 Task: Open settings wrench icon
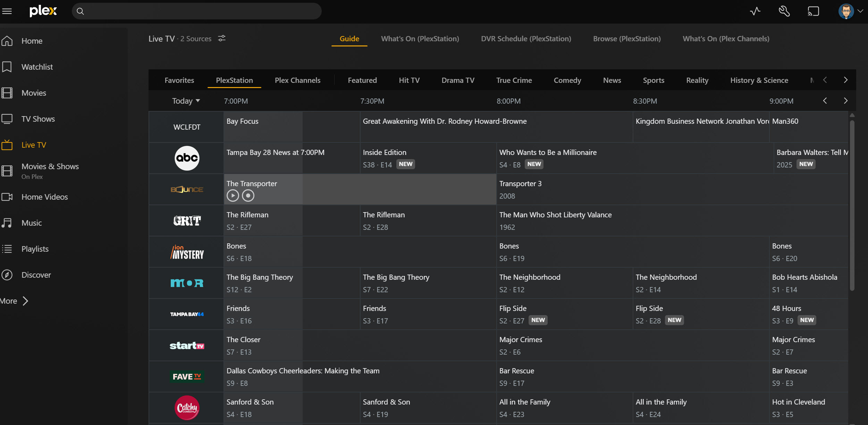784,11
